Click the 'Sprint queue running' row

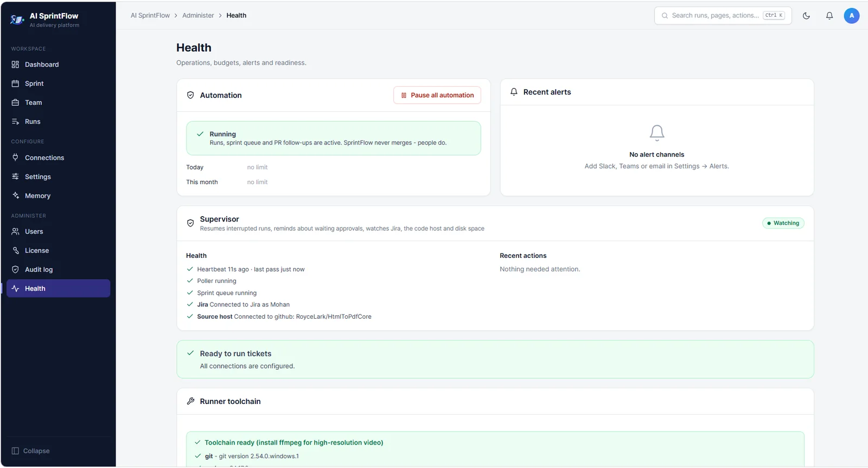pos(222,293)
